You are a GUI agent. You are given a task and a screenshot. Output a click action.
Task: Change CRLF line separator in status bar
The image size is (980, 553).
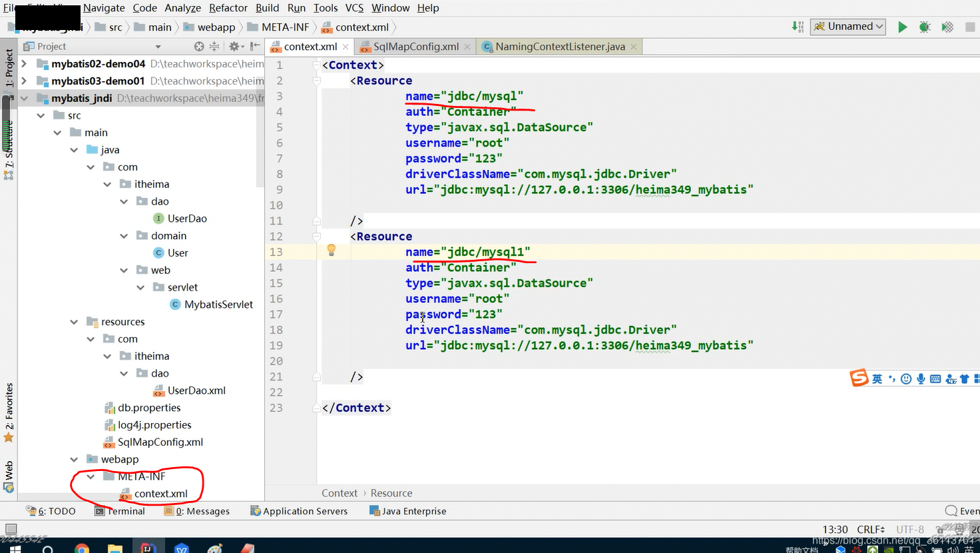click(871, 530)
